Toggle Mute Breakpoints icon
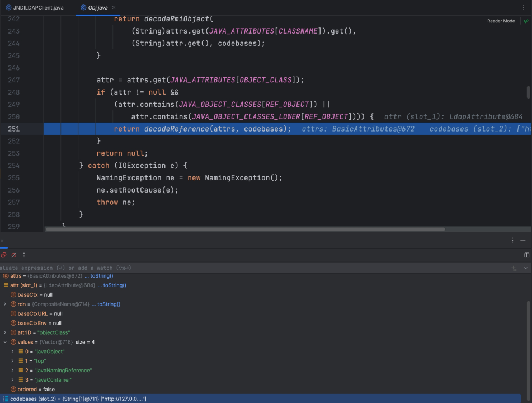The image size is (532, 403). pos(14,255)
